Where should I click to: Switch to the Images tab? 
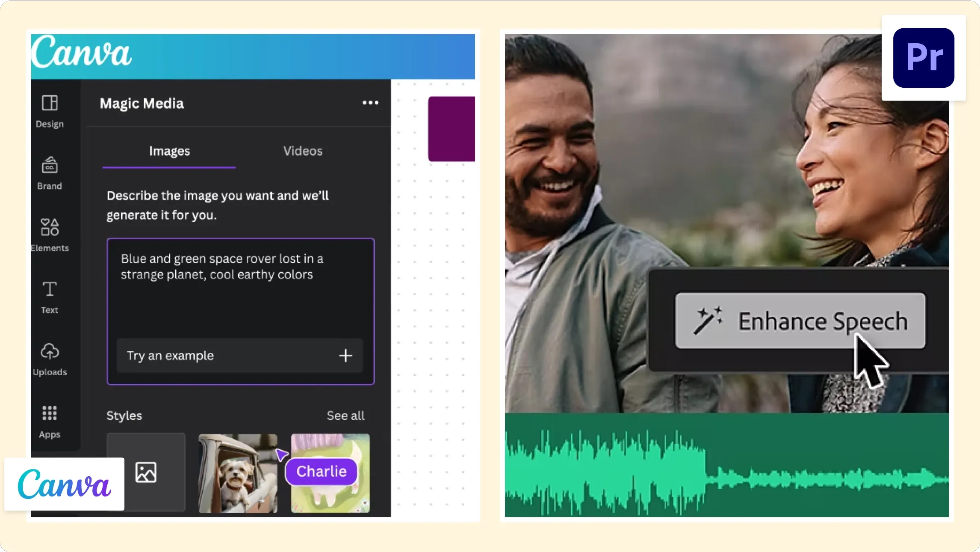(169, 151)
